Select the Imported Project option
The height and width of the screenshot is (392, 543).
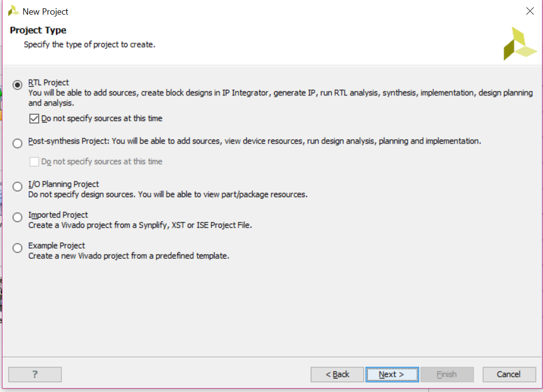(17, 217)
